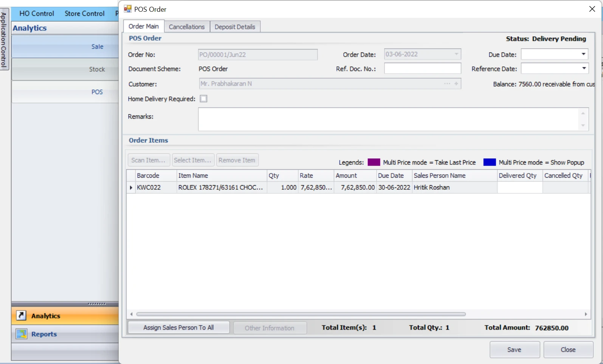
Task: Click the row selector arrow for KWC022
Action: tap(131, 187)
